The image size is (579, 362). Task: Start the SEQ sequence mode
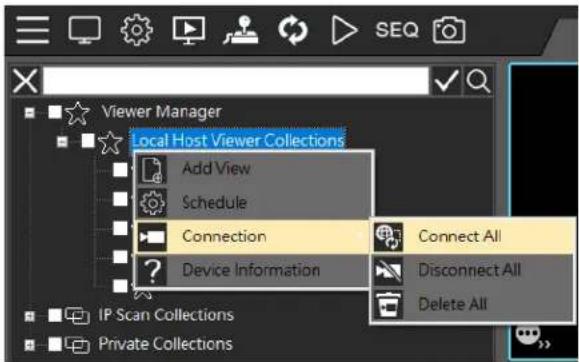[x=397, y=30]
